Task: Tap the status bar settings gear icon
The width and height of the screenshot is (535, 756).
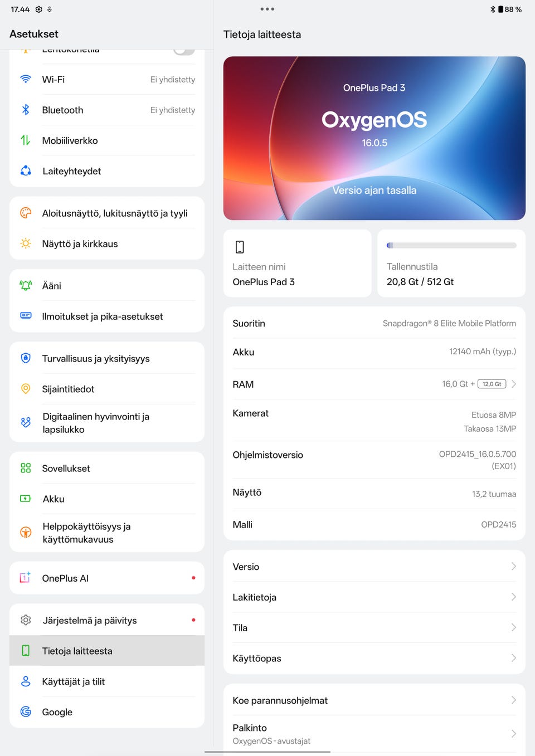Action: tap(38, 9)
